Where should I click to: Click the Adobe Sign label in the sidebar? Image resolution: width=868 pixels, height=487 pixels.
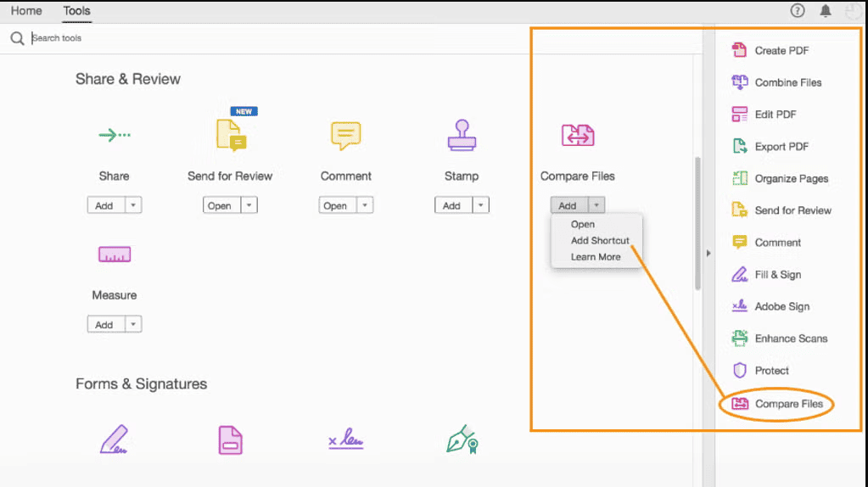(x=782, y=306)
